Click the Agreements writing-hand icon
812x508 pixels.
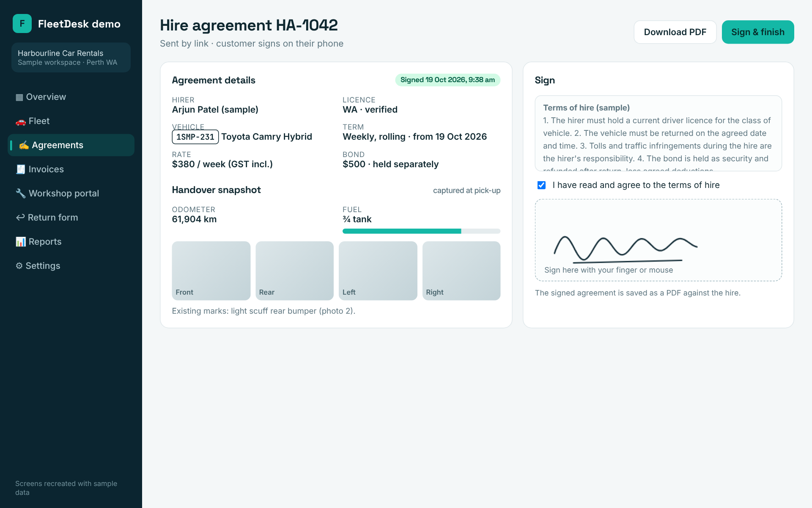[x=24, y=145]
